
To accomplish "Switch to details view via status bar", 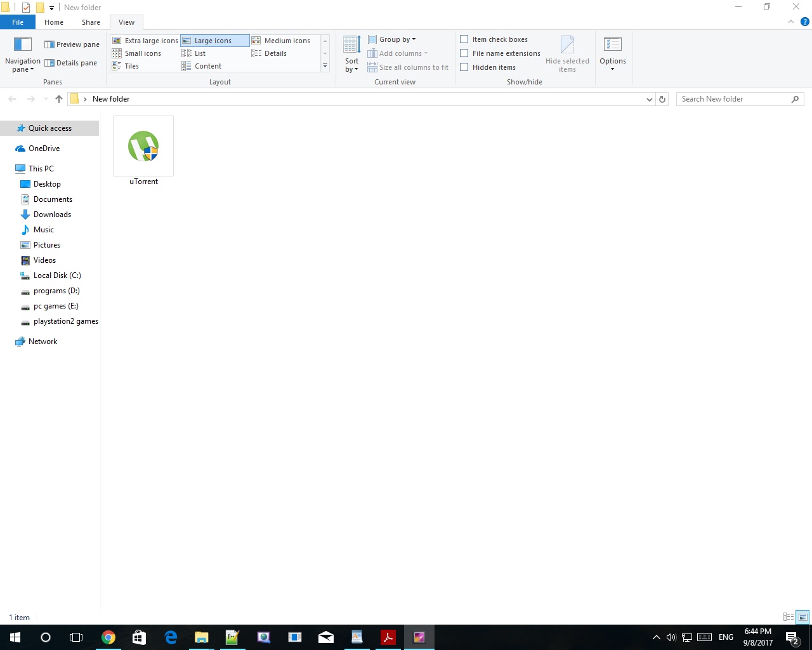I will coord(789,617).
